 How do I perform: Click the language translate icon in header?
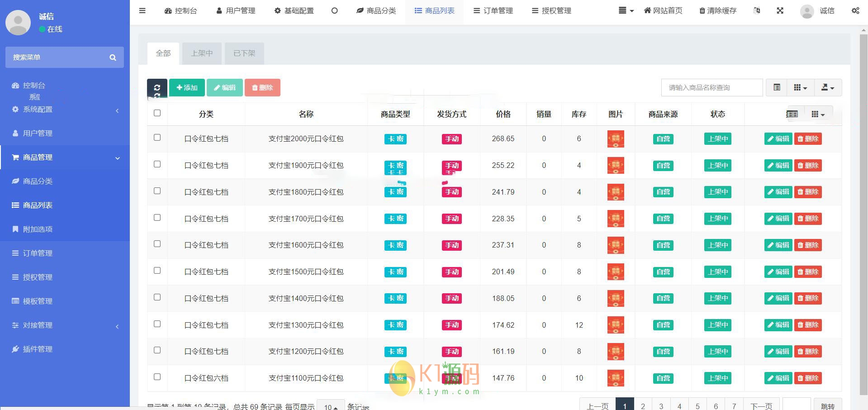click(x=757, y=10)
